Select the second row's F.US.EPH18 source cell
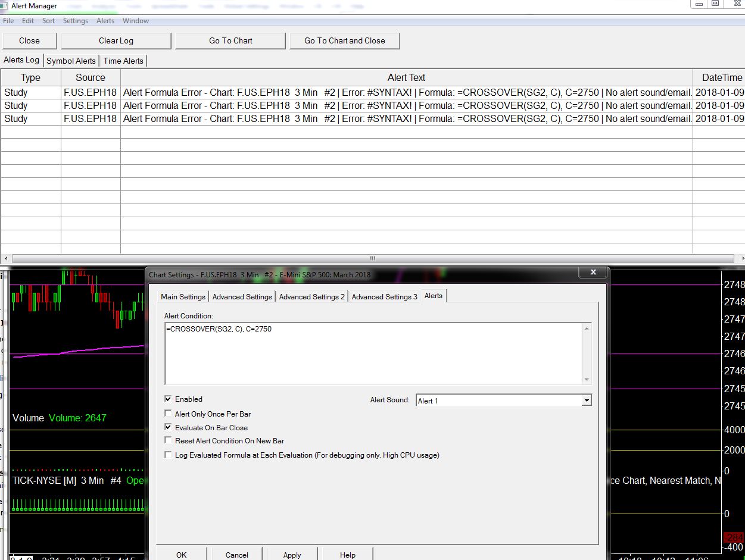Screen dimensions: 745x560 [91, 106]
